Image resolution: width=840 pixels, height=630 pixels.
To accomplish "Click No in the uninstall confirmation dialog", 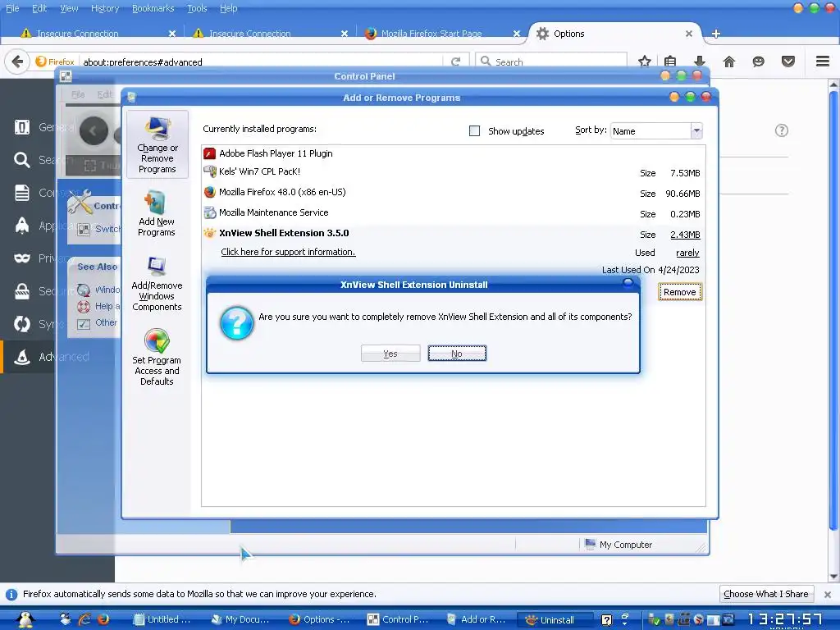I will coord(457,354).
